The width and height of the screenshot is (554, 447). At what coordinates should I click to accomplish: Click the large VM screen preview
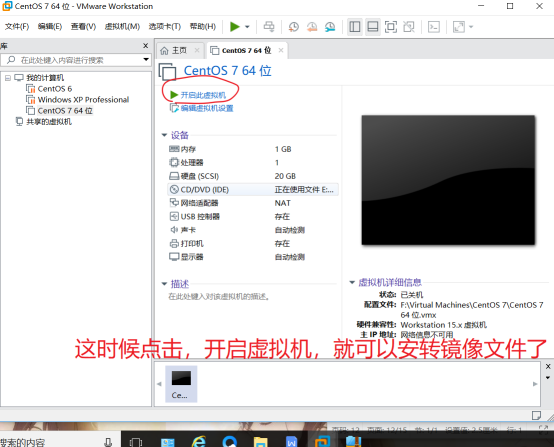[448, 180]
